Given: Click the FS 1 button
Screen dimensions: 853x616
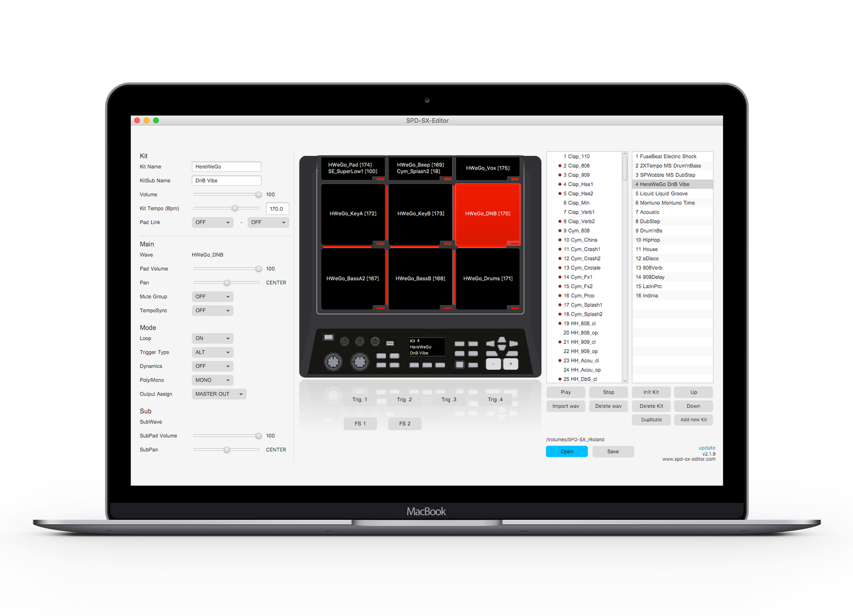Looking at the screenshot, I should [x=360, y=424].
